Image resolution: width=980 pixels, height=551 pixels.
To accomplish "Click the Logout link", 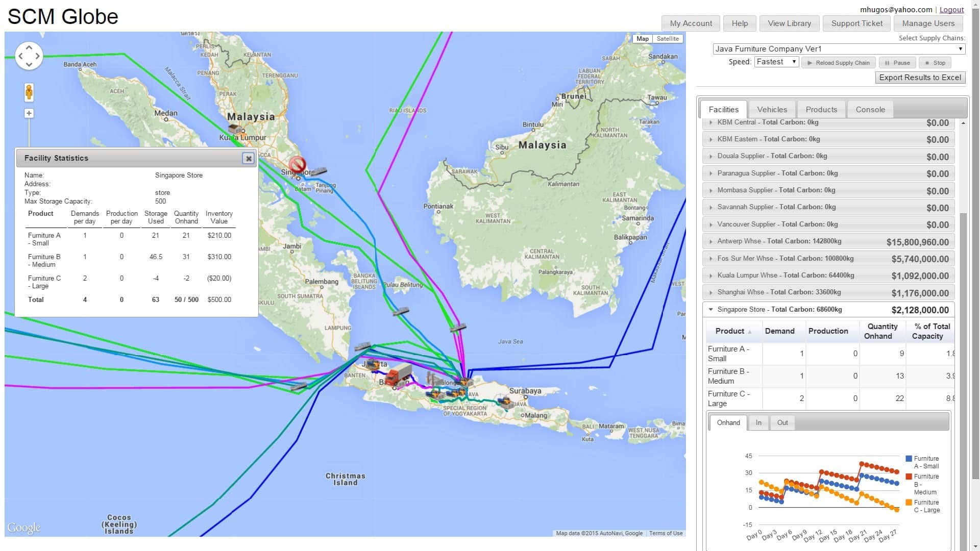I will coord(951,10).
